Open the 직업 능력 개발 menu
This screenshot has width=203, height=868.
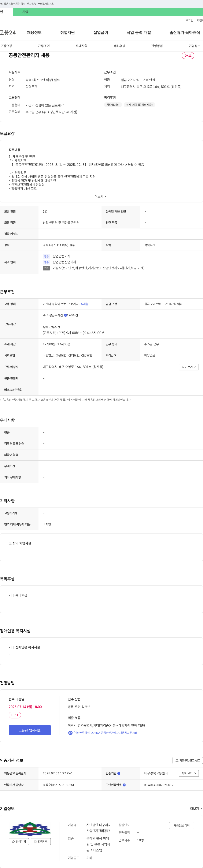pyautogui.click(x=139, y=32)
